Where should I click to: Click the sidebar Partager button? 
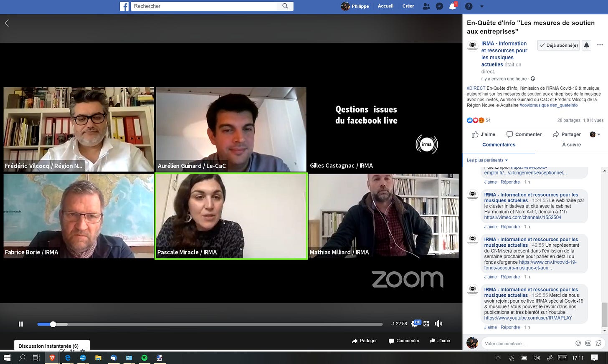(567, 134)
